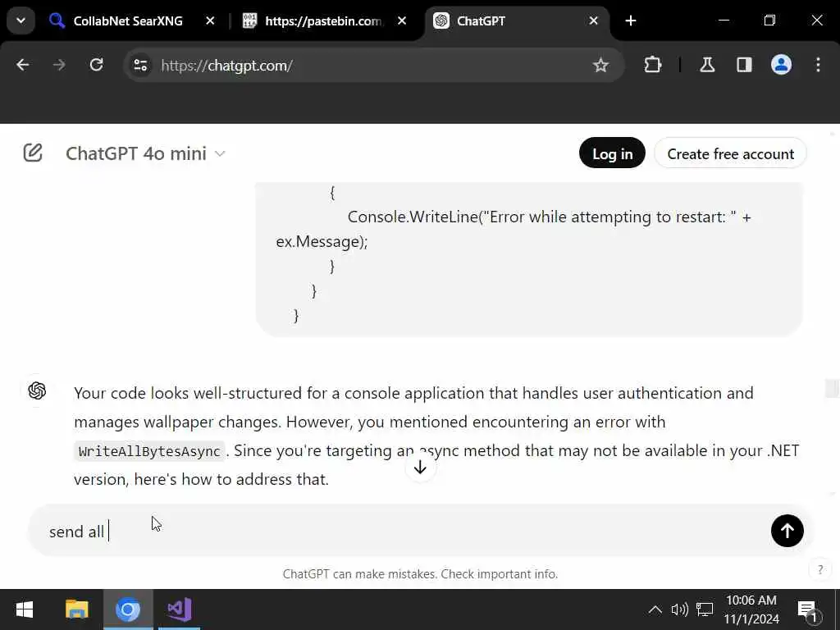Click the Log in button
The height and width of the screenshot is (630, 840).
(612, 153)
